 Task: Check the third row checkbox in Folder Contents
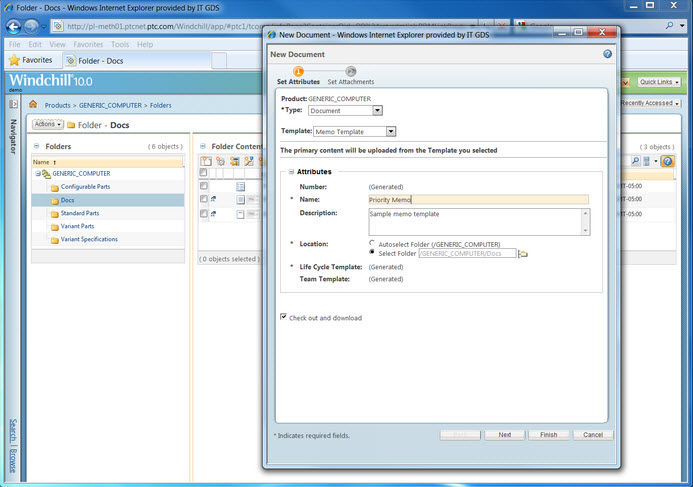[204, 214]
